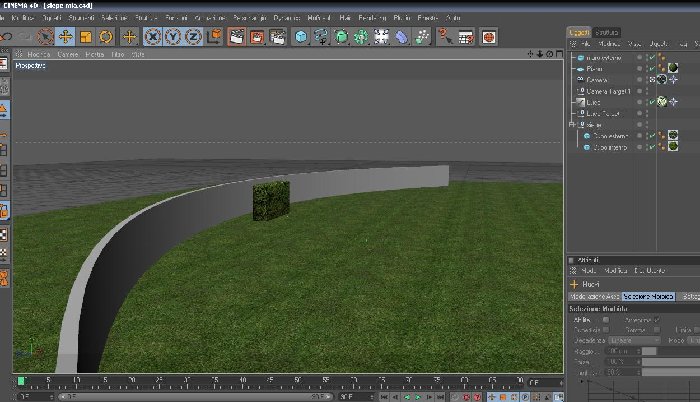Open the Selezione menu
Viewport: 700px width, 402px height.
point(114,18)
